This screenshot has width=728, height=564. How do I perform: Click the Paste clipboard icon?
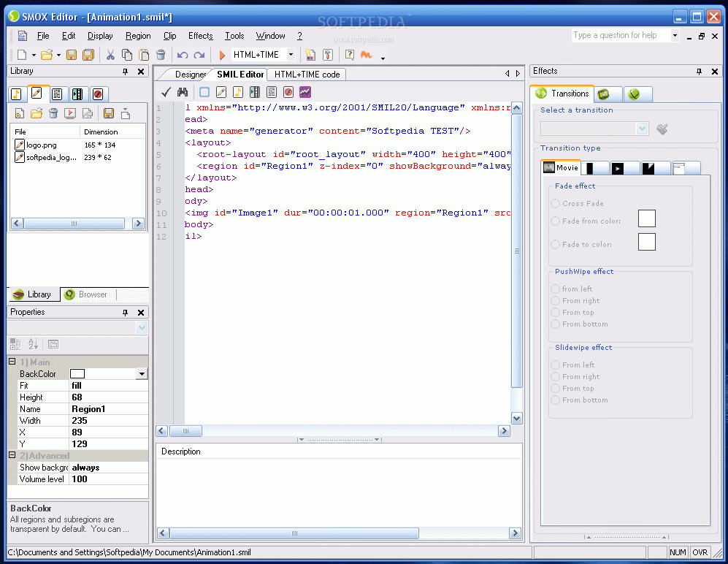pos(144,55)
